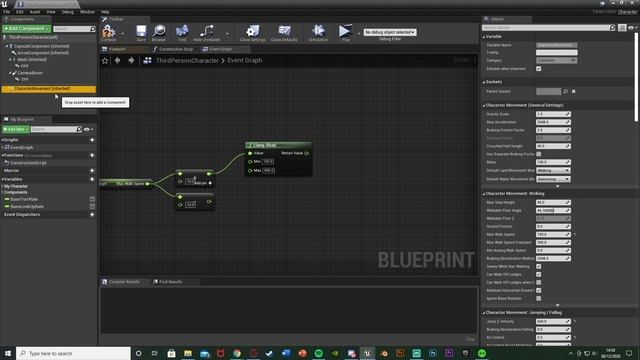Image resolution: width=640 pixels, height=360 pixels.
Task: Toggle Editable when Inherited checkbox
Action: click(539, 69)
